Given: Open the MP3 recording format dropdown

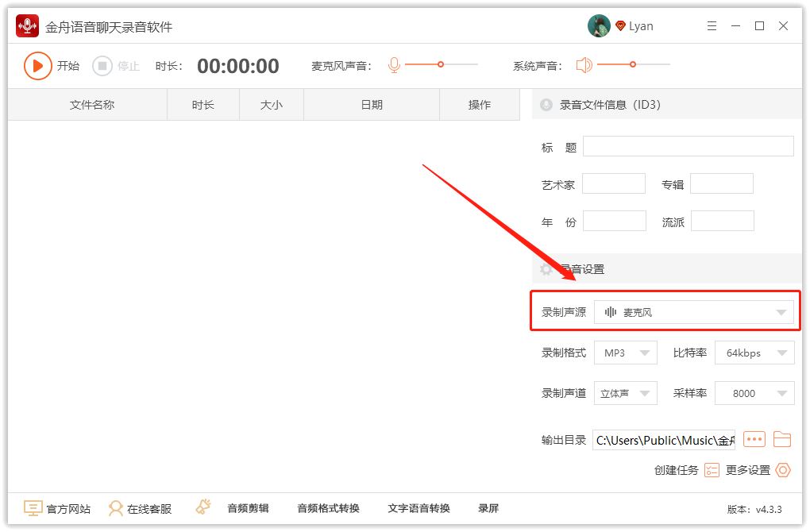Looking at the screenshot, I should tap(626, 353).
